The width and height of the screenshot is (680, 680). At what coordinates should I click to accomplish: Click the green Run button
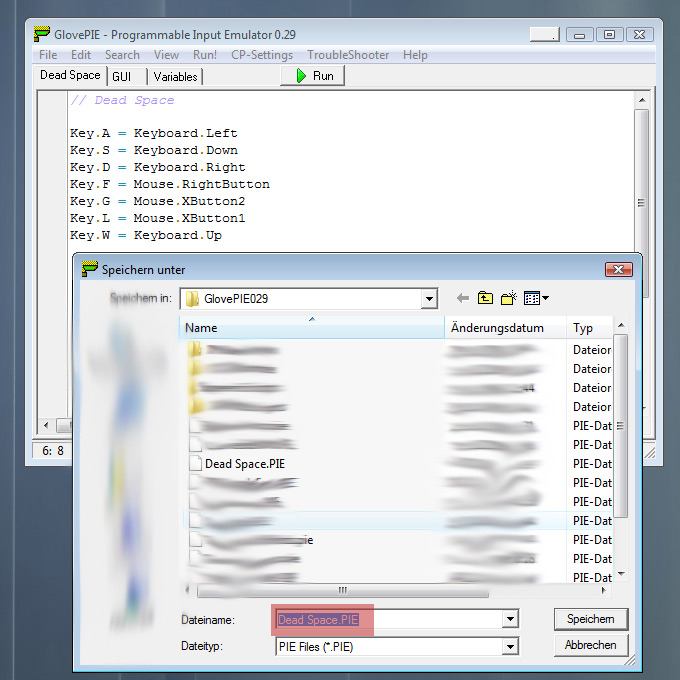(313, 75)
